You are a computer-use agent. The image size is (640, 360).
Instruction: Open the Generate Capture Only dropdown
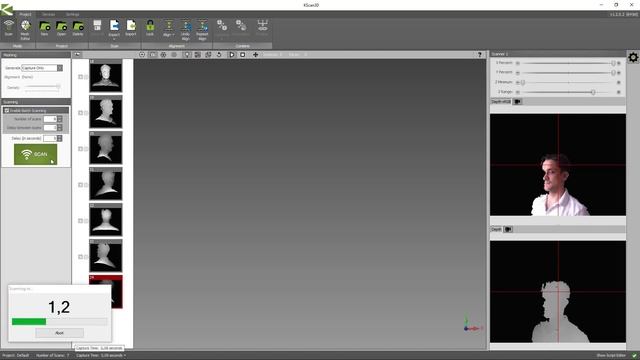(x=42, y=68)
